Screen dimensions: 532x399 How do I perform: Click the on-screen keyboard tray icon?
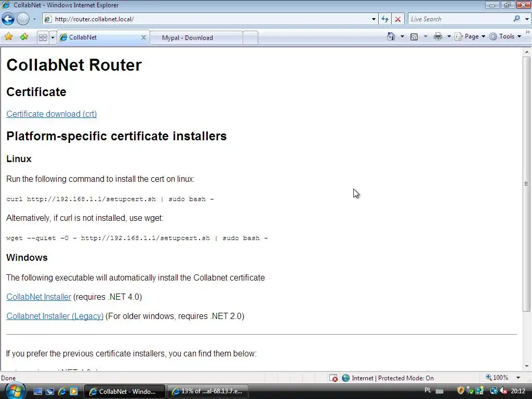440,391
